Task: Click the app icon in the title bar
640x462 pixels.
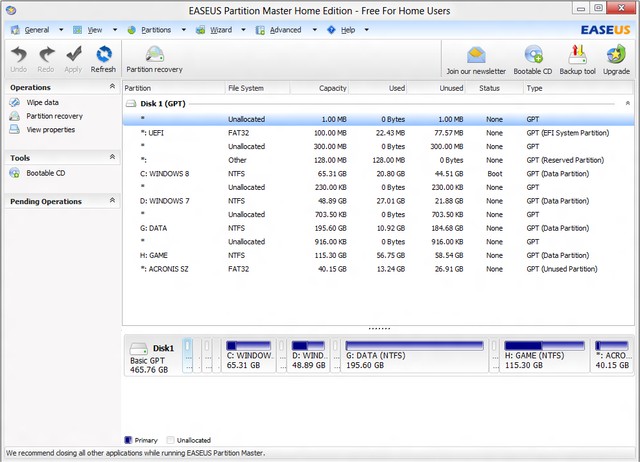Action: (11, 10)
